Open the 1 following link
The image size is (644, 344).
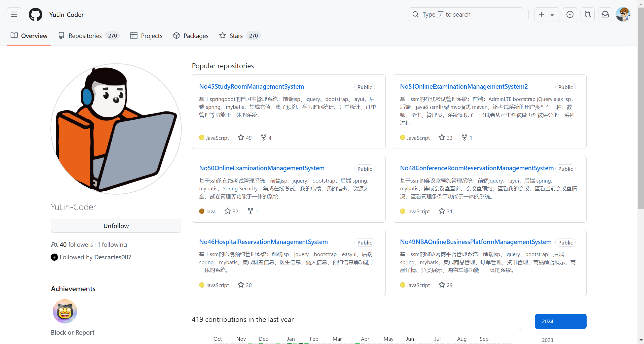112,245
